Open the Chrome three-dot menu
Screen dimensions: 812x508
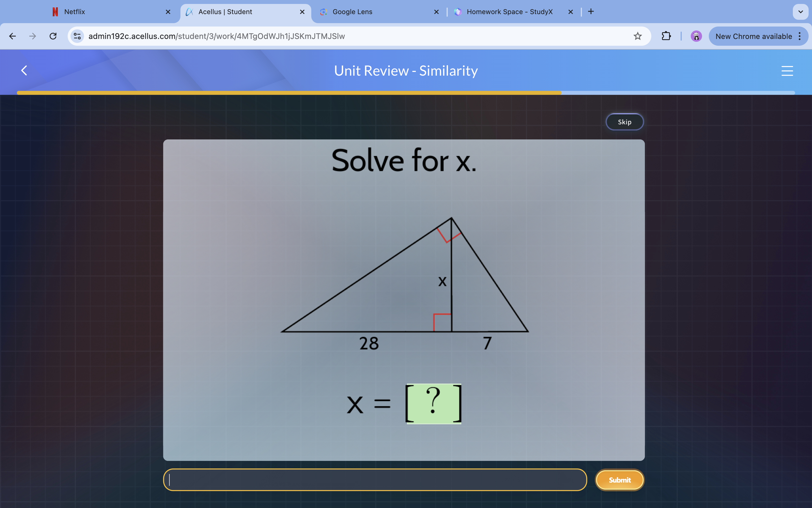800,36
